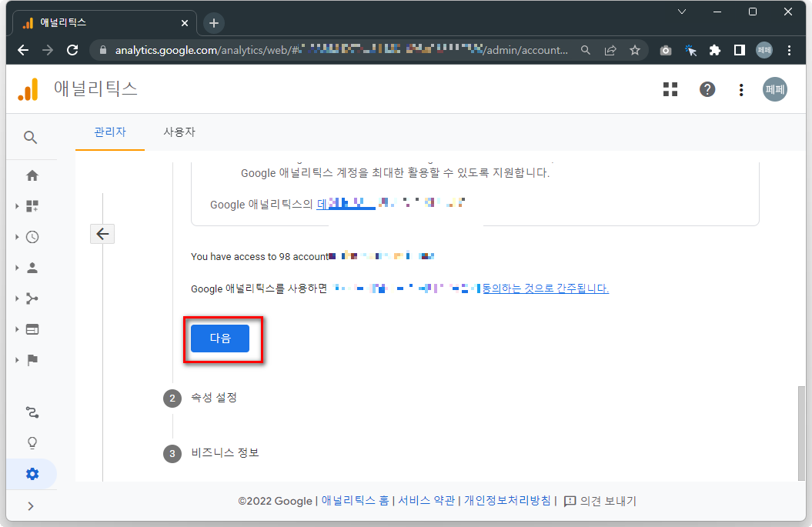Go to the Home icon in sidebar

[x=32, y=175]
